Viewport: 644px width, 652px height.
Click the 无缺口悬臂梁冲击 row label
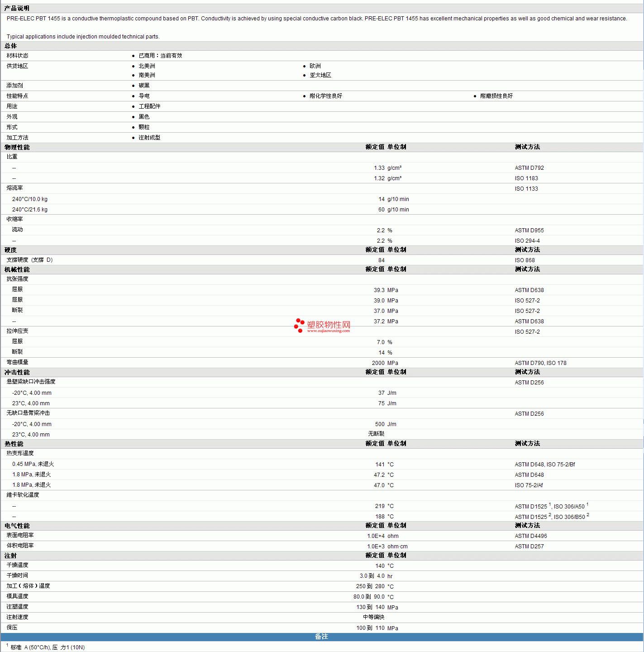pos(28,413)
